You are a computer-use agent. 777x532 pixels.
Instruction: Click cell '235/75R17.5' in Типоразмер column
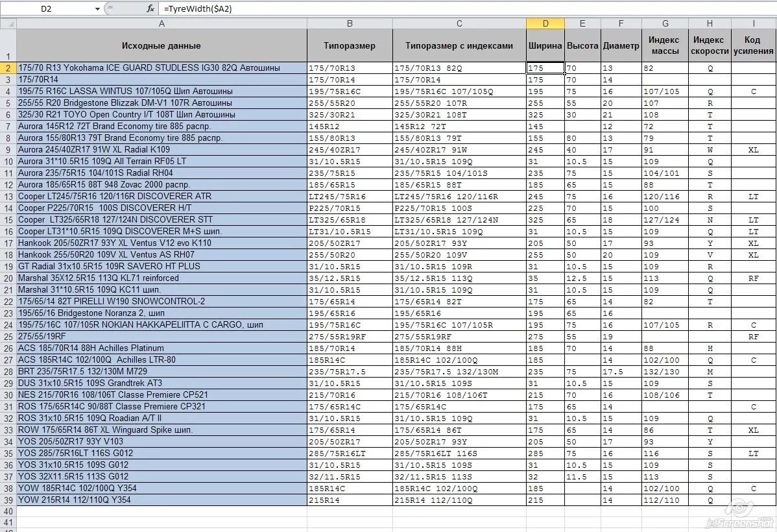(350, 371)
